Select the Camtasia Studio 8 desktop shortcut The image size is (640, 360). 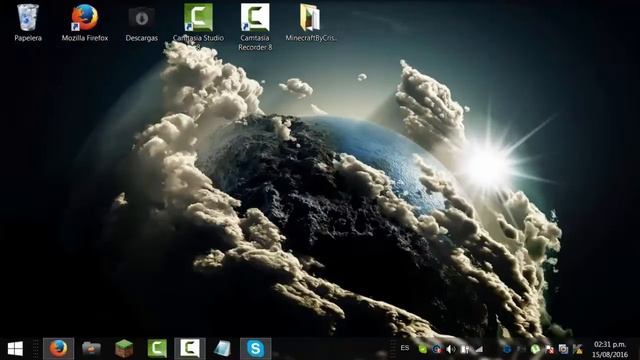[x=198, y=18]
